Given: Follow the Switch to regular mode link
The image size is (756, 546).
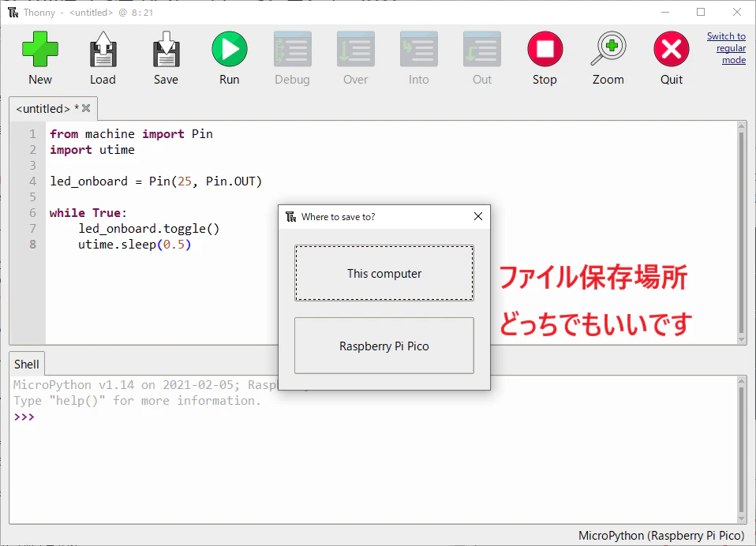Looking at the screenshot, I should pyautogui.click(x=727, y=47).
